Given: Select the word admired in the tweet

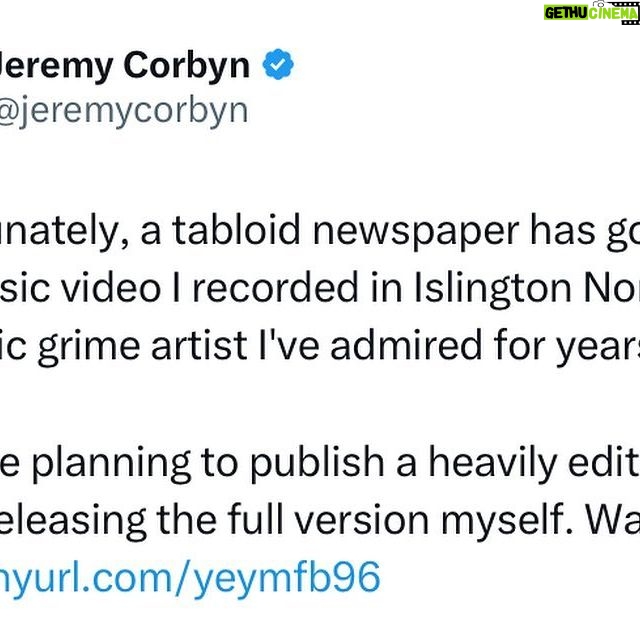Looking at the screenshot, I should pos(406,346).
